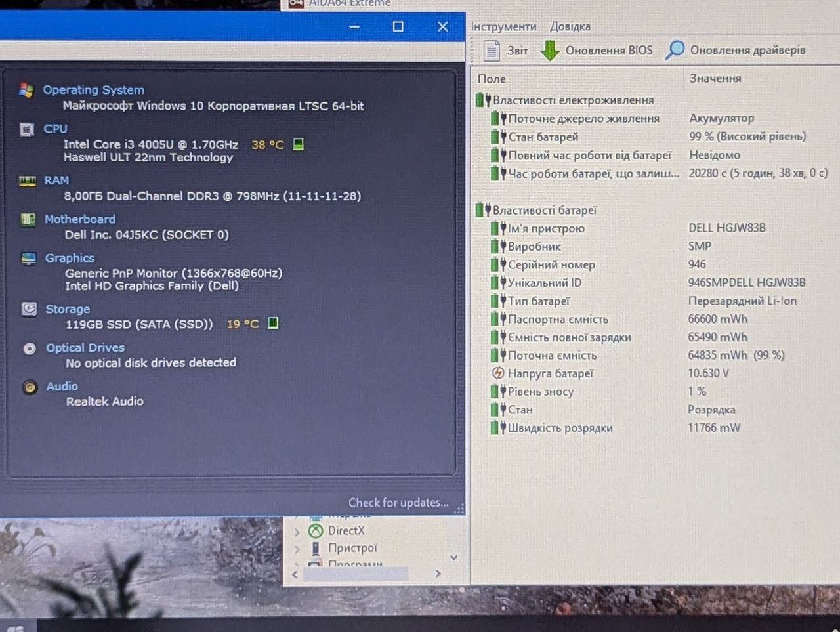Click the Speccy window resize grip

click(x=459, y=509)
